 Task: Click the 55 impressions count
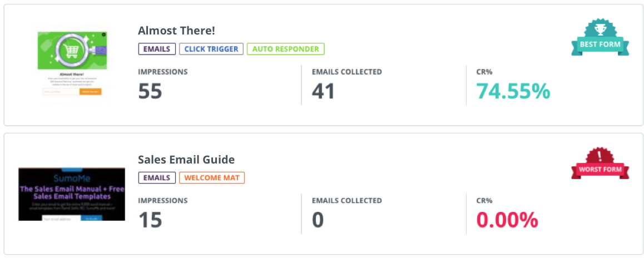pos(150,92)
